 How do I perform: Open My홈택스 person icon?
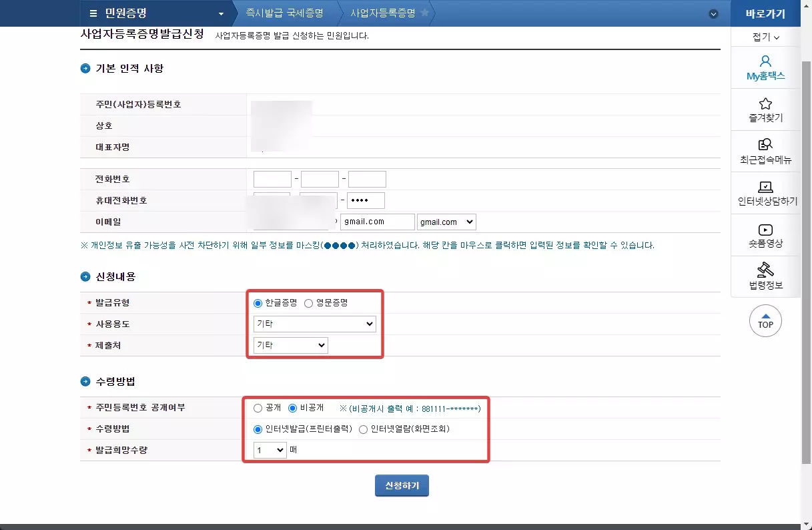(x=765, y=61)
